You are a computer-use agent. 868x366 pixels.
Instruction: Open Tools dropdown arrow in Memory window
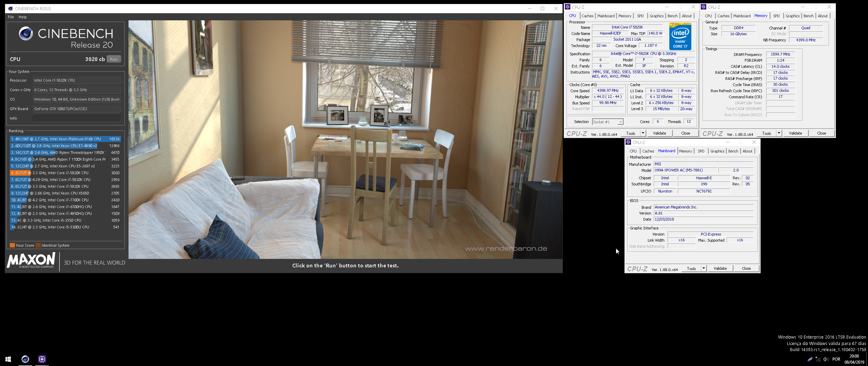click(779, 133)
